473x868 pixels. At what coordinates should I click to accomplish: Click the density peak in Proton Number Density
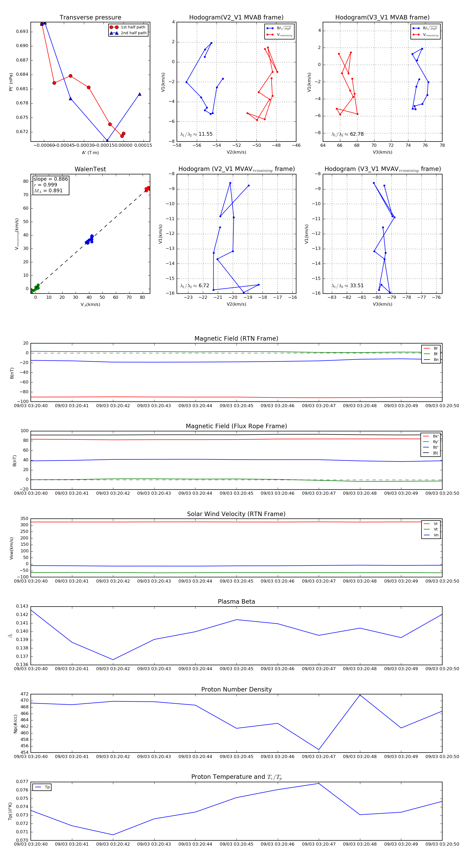[360, 695]
